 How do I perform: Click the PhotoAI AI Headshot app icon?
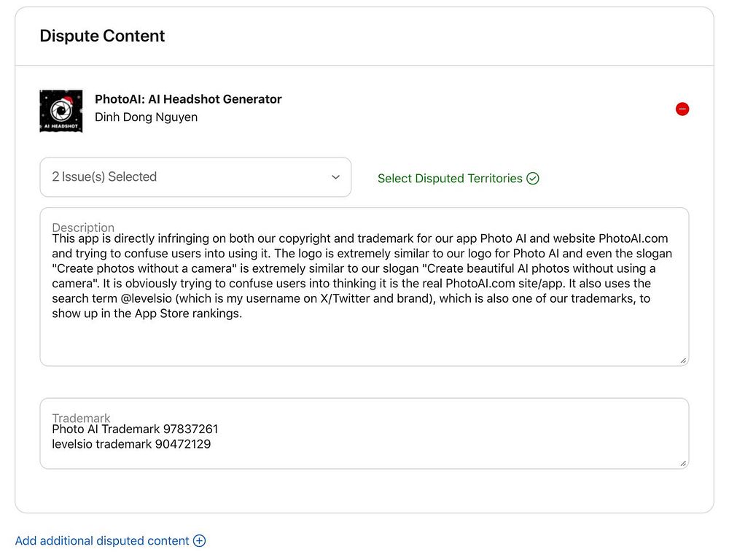[61, 111]
